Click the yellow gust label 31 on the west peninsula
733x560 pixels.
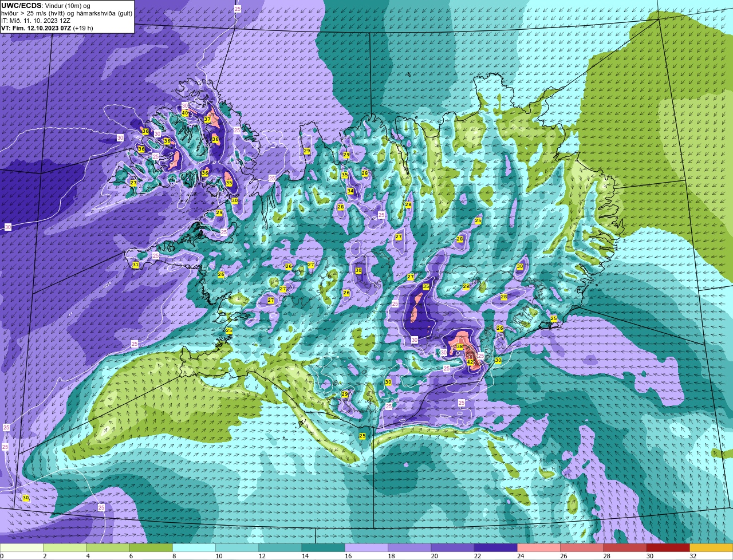pos(136,265)
